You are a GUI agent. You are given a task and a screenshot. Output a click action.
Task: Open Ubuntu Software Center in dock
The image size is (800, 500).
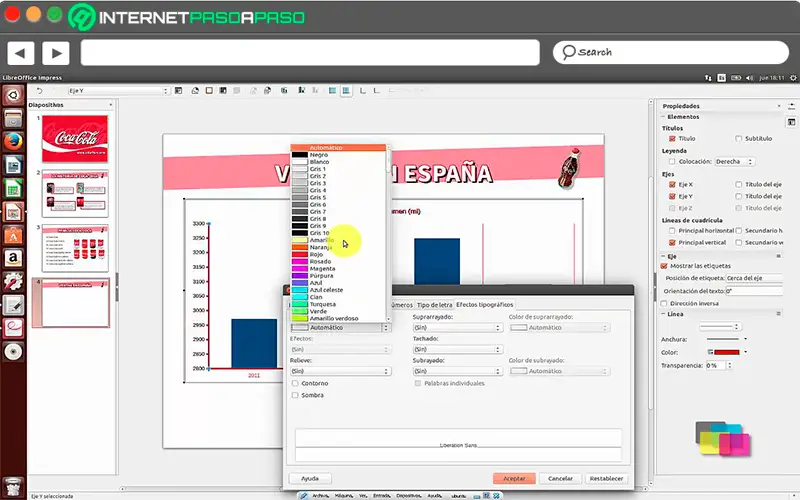click(13, 236)
